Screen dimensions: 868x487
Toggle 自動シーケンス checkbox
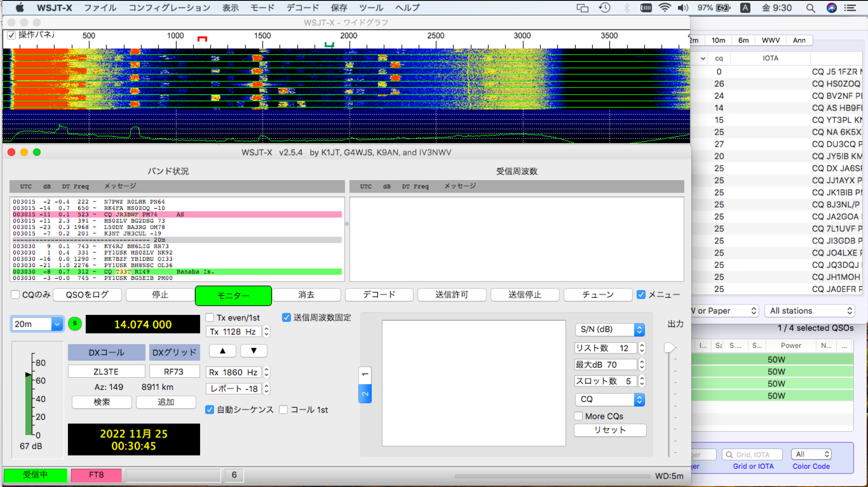click(x=209, y=410)
